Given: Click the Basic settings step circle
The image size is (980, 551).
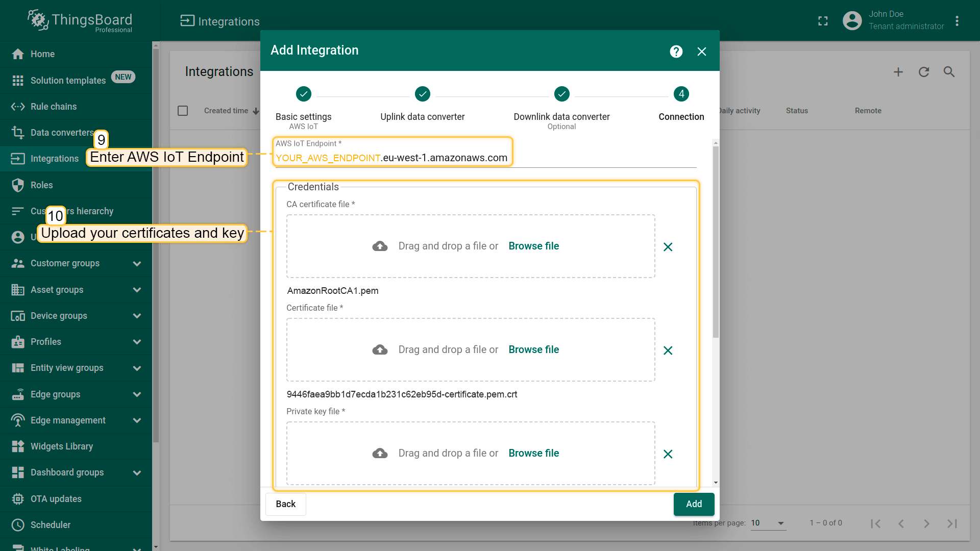Looking at the screenshot, I should click(303, 94).
